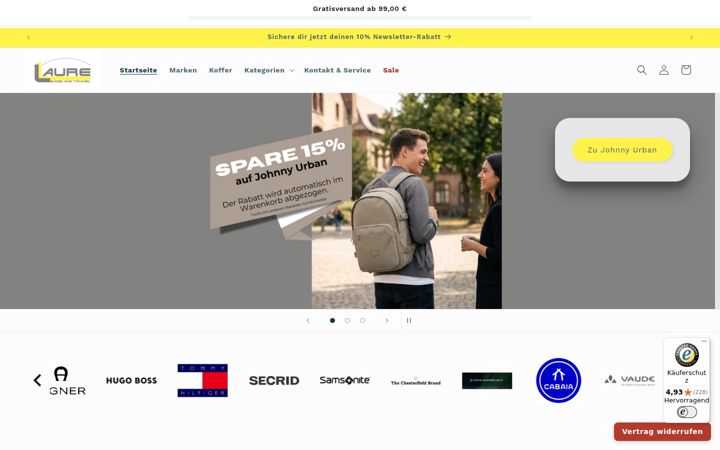
Task: Move brand carousel back with left arrow
Action: coord(38,380)
